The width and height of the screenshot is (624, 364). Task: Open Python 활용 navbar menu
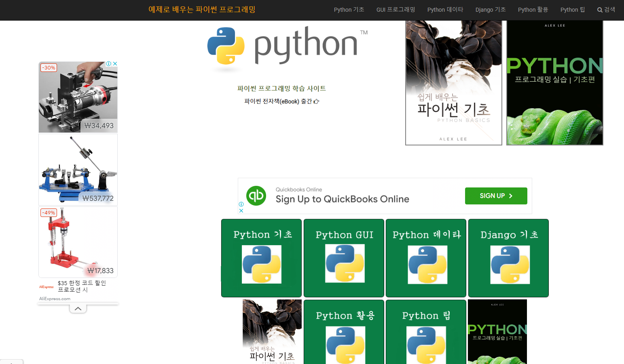pyautogui.click(x=533, y=10)
